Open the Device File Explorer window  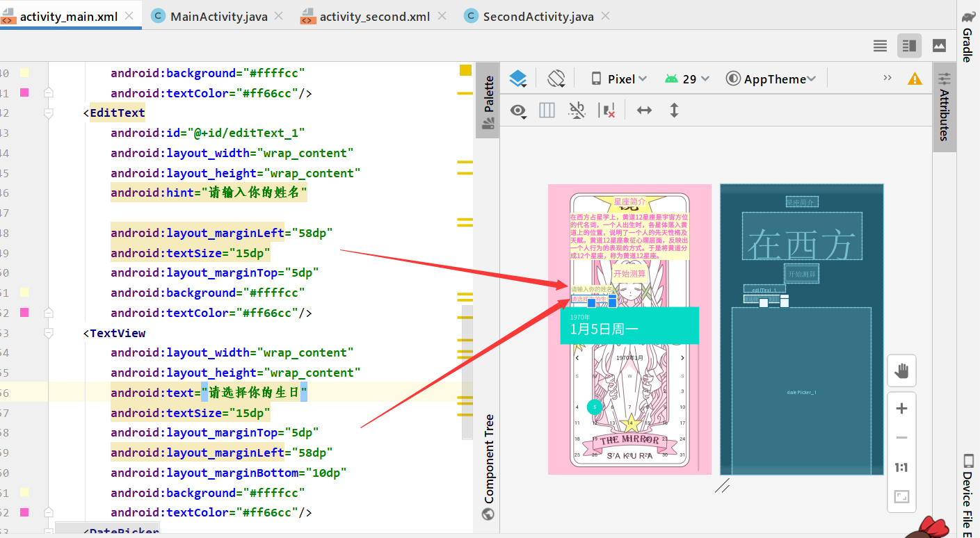click(967, 495)
